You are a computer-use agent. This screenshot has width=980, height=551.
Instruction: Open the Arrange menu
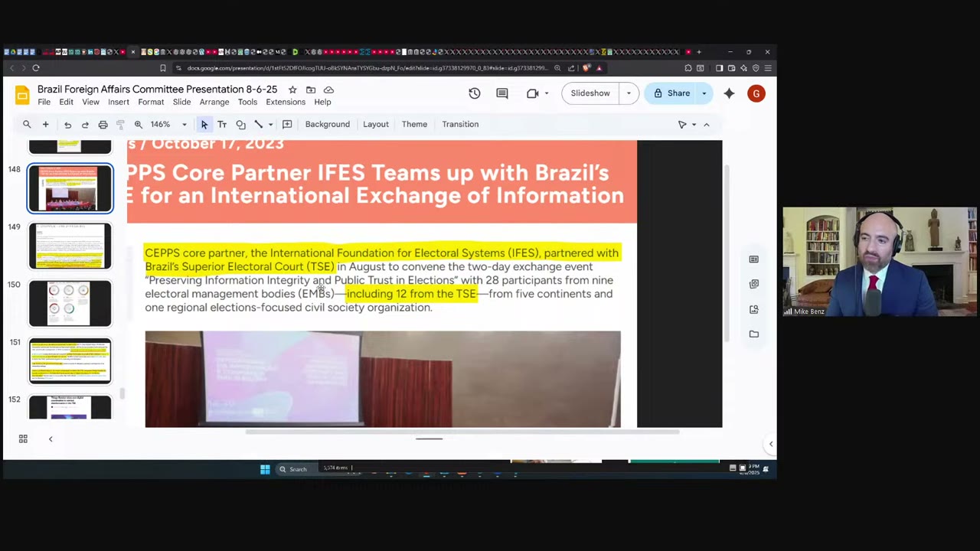click(x=214, y=103)
